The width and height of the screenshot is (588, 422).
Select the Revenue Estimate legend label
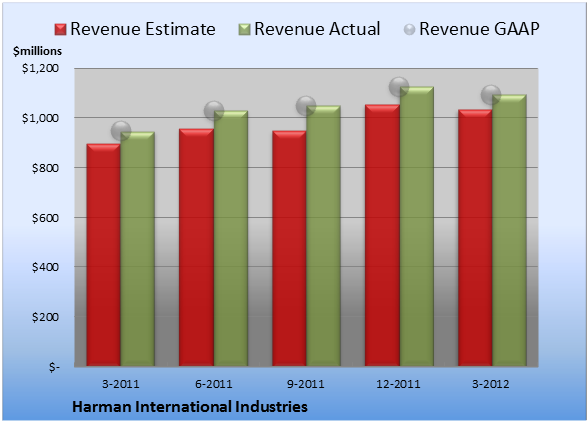pyautogui.click(x=143, y=29)
